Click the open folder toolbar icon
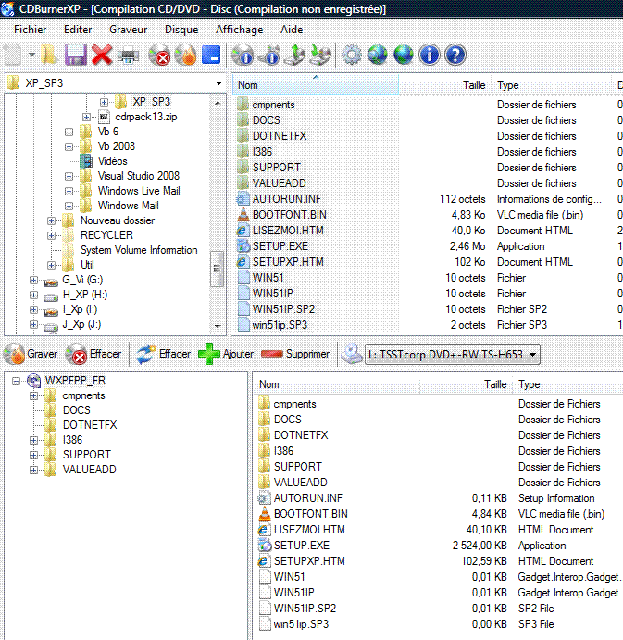This screenshot has height=640, width=623. (49, 55)
